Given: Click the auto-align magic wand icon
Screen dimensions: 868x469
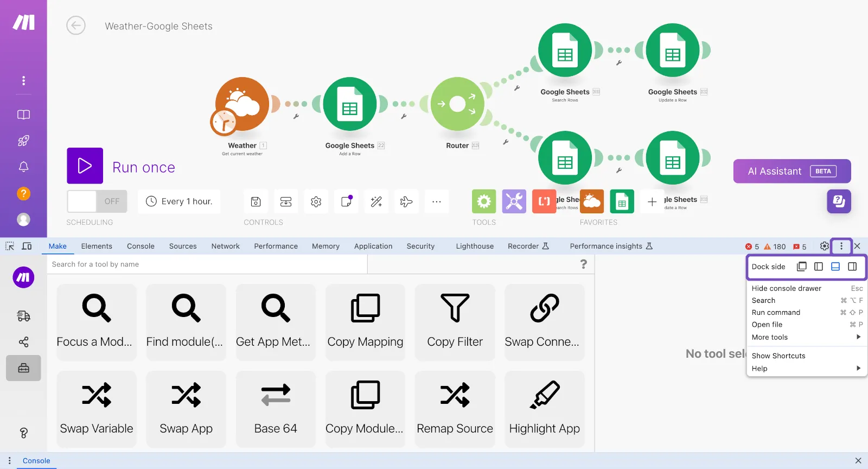Looking at the screenshot, I should pos(376,202).
